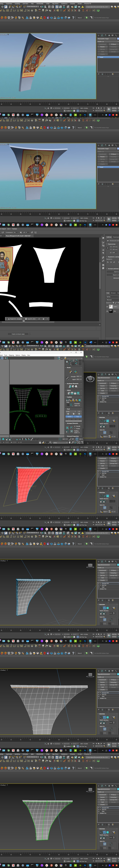Click the Threshold value field under Weld
Screen dimensions: 119x868
tap(77, 406)
